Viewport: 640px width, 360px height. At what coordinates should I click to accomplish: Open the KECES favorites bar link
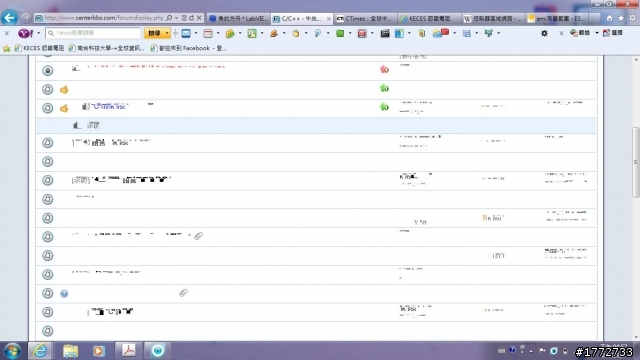(39, 48)
